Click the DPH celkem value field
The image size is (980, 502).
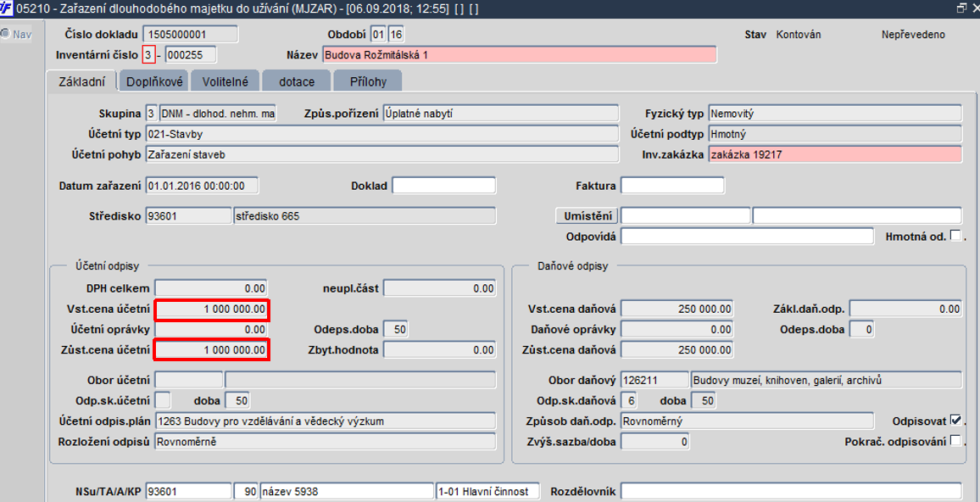coord(211,288)
